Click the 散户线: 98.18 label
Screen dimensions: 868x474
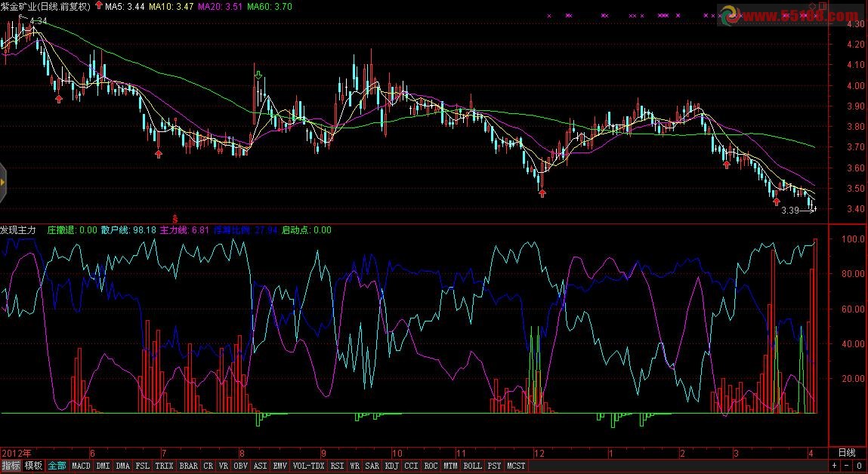point(128,230)
